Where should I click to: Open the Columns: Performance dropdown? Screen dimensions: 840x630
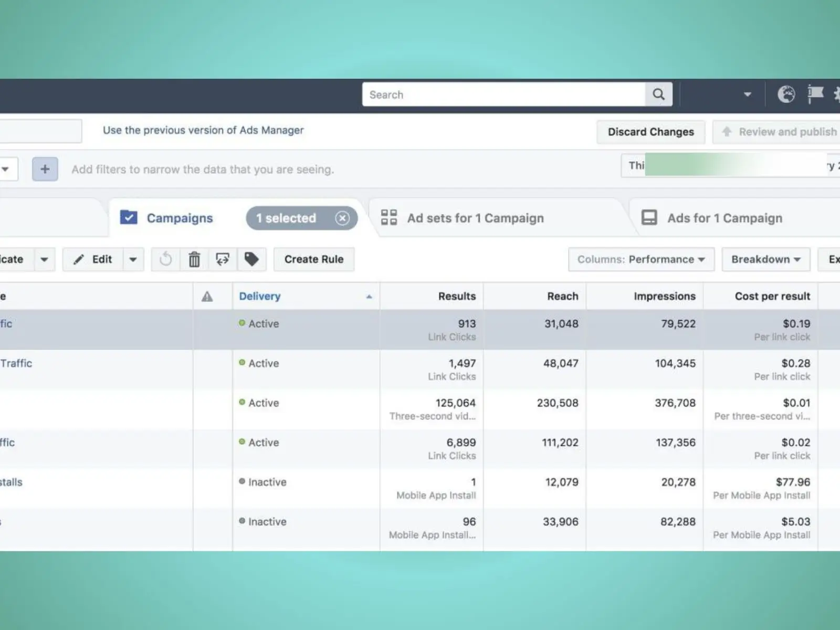[x=641, y=259]
